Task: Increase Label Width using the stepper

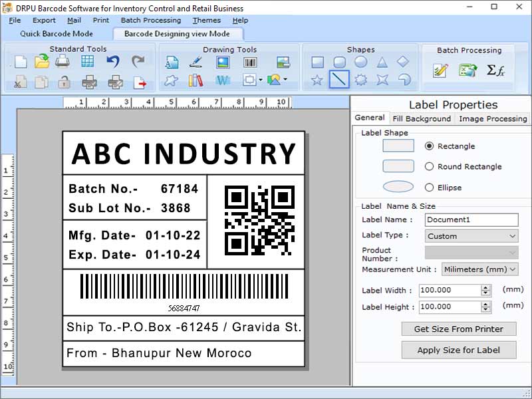Action: pyautogui.click(x=484, y=287)
